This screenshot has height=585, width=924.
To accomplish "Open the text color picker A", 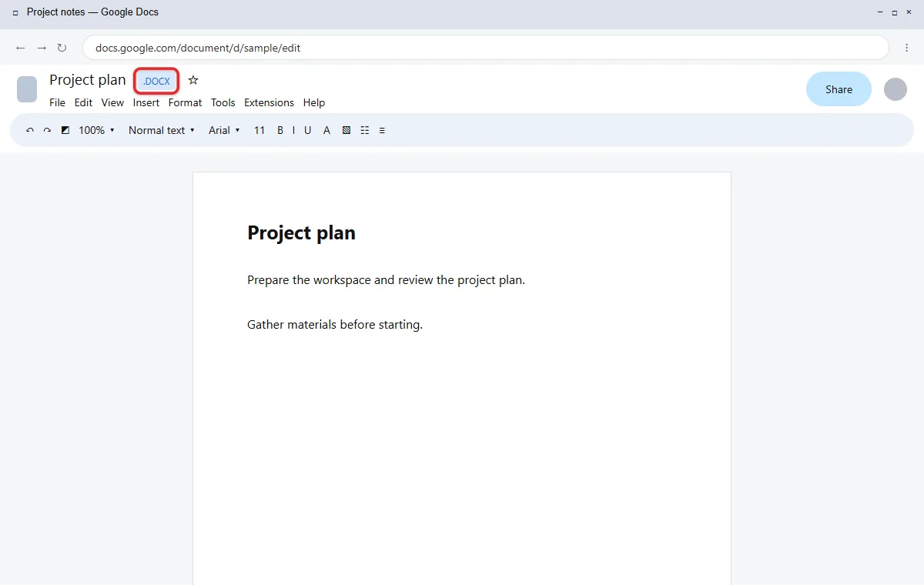I will 326,130.
